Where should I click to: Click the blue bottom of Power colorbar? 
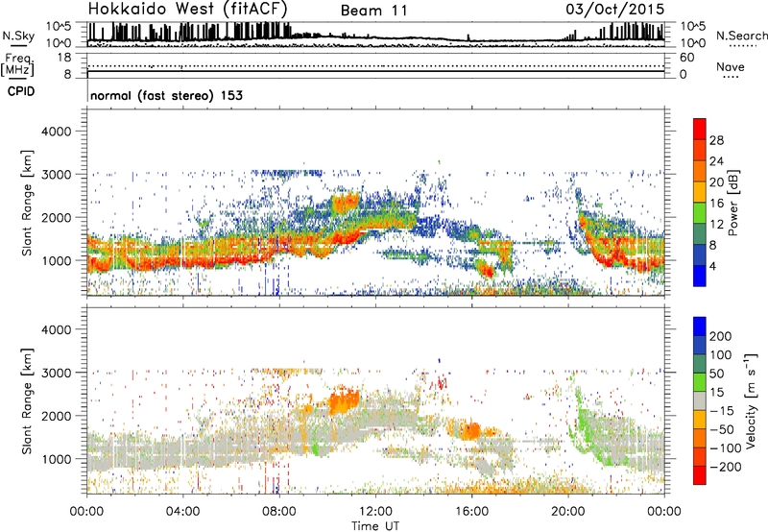(x=700, y=276)
